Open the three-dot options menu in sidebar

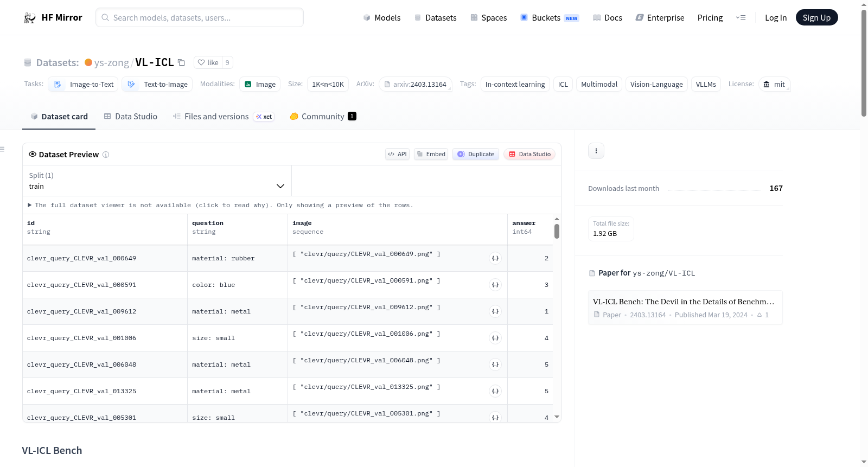[x=596, y=151]
